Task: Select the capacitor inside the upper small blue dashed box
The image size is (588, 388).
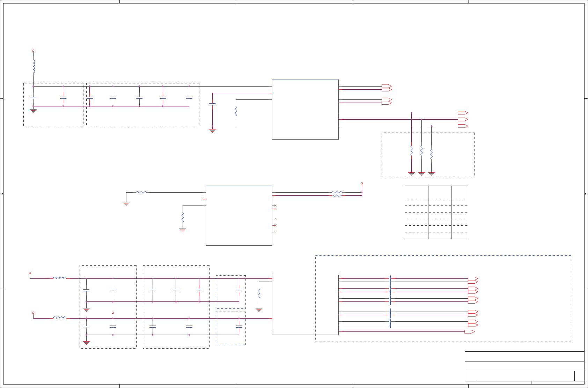Action: click(x=239, y=290)
